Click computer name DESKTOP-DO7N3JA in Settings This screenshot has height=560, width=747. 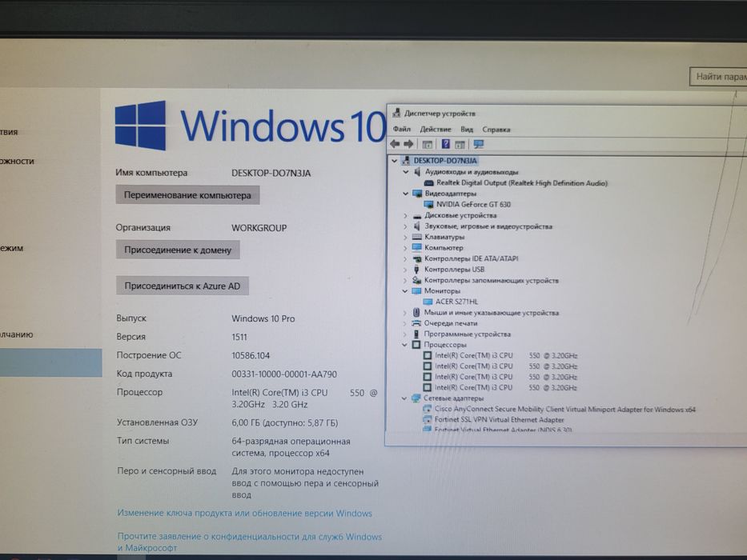[271, 174]
